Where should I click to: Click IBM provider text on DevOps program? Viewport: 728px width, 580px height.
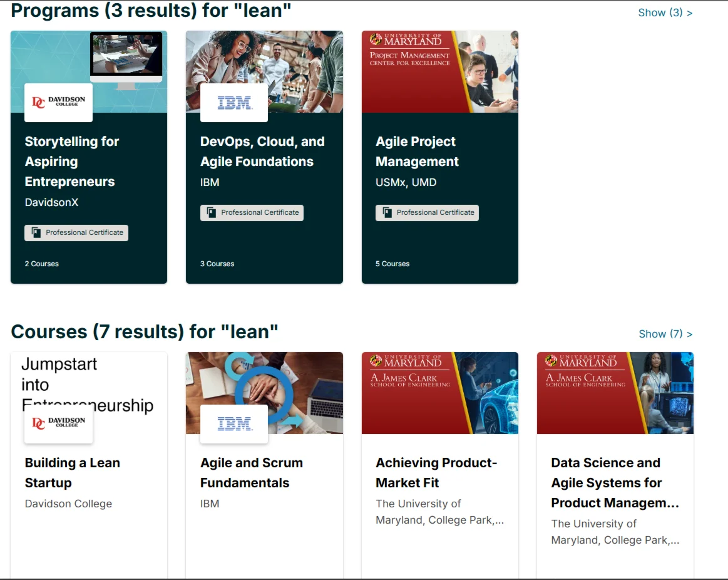pyautogui.click(x=210, y=182)
